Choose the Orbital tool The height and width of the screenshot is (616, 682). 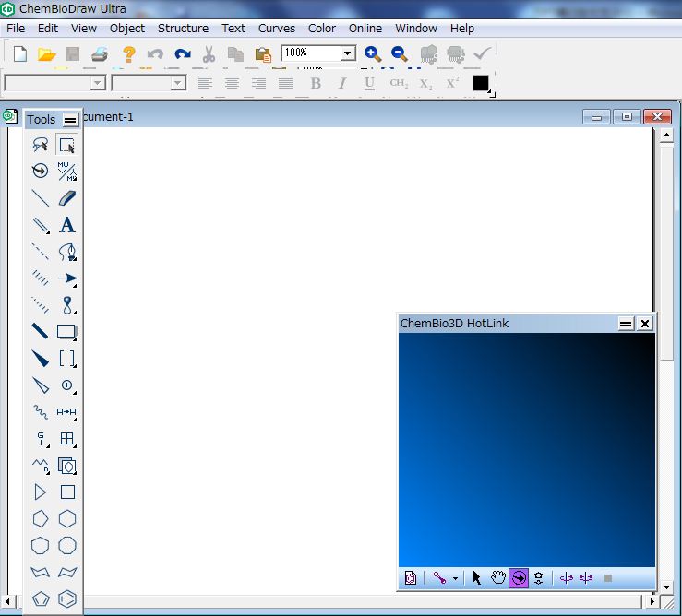coord(67,304)
